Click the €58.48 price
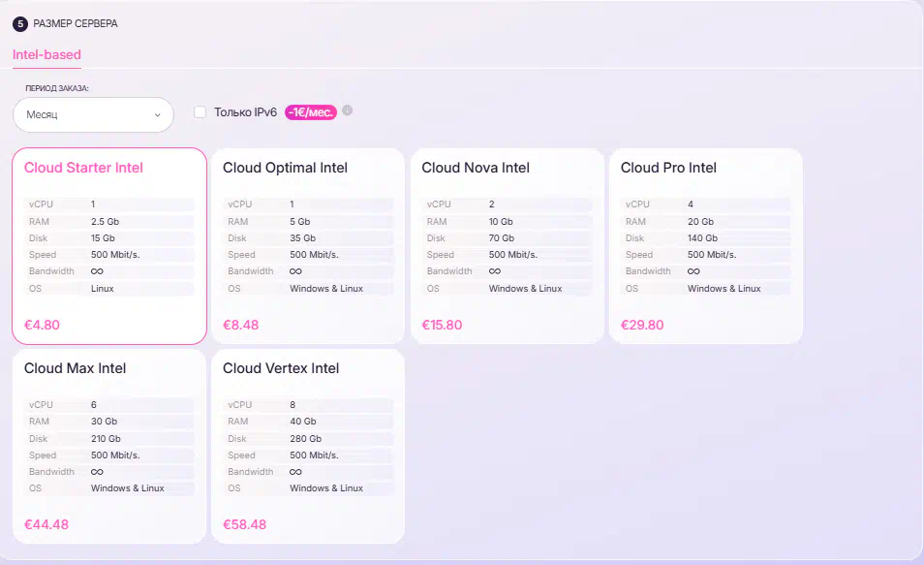924x565 pixels. [244, 524]
